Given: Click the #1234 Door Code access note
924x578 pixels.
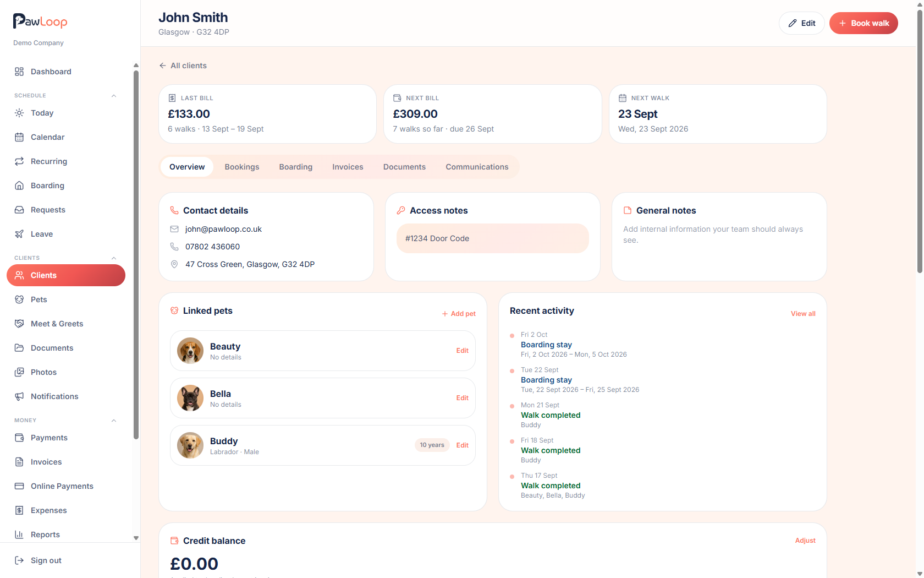Looking at the screenshot, I should point(493,238).
